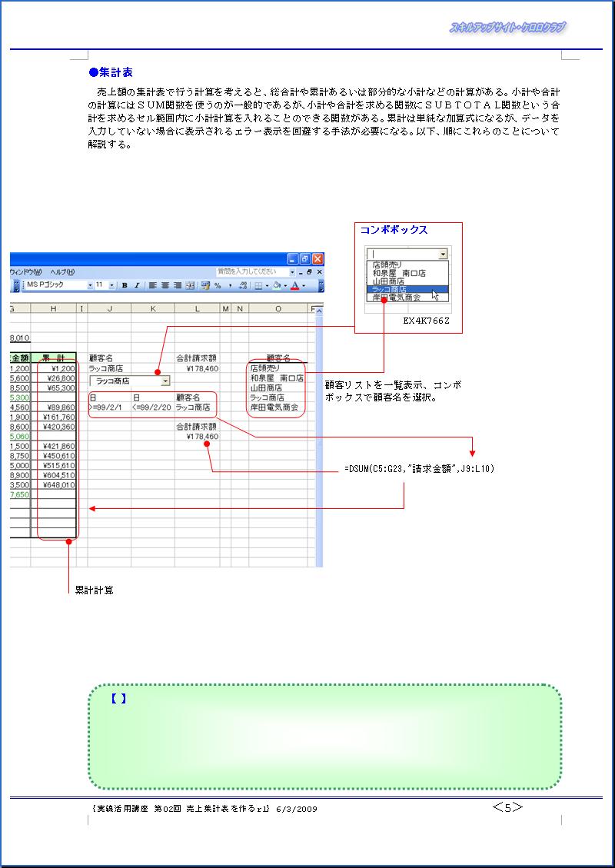Image resolution: width=615 pixels, height=868 pixels.
Task: Click the merge and center icon
Action: pyautogui.click(x=190, y=286)
